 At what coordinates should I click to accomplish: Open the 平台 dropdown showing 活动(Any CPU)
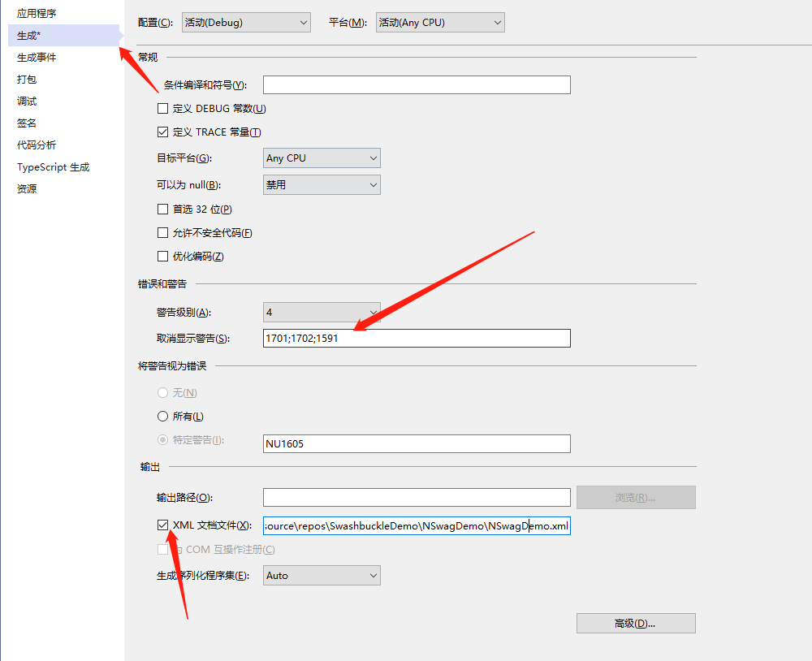click(440, 22)
